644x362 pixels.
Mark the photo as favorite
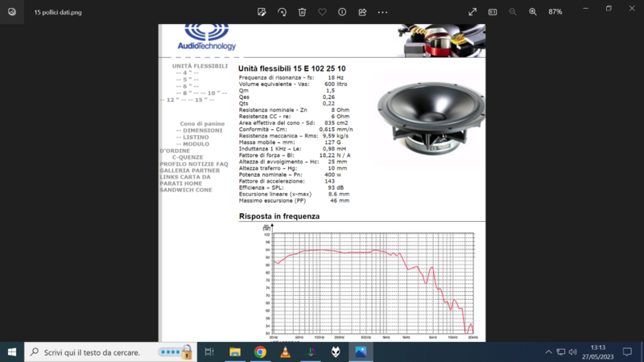[322, 12]
